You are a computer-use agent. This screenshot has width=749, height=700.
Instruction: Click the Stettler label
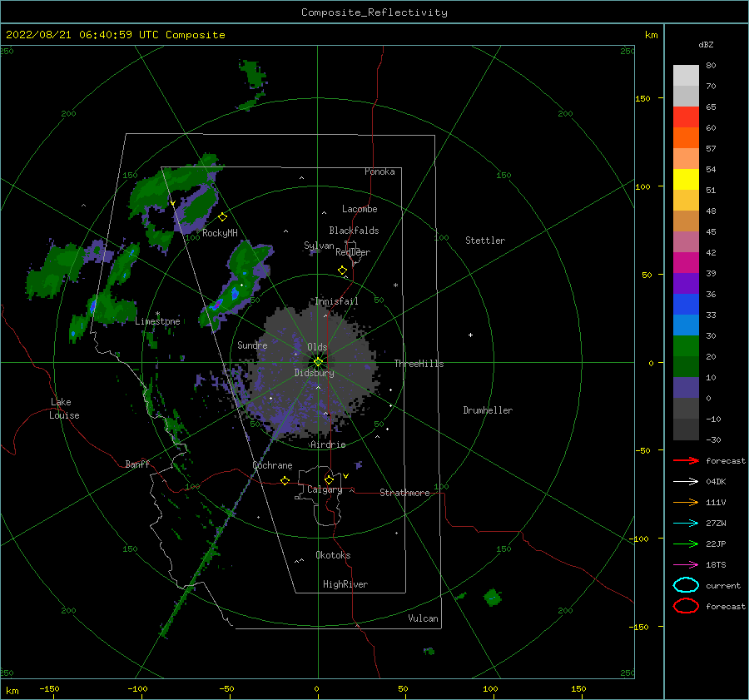pos(485,241)
